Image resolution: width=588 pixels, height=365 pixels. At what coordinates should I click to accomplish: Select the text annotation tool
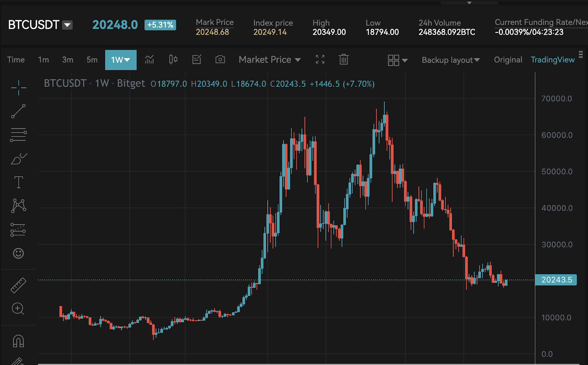(x=18, y=182)
